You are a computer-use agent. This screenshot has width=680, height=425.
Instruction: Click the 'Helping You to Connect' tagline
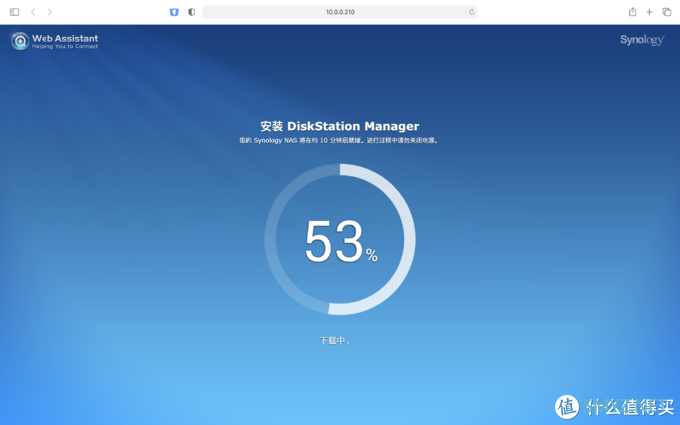tap(65, 46)
